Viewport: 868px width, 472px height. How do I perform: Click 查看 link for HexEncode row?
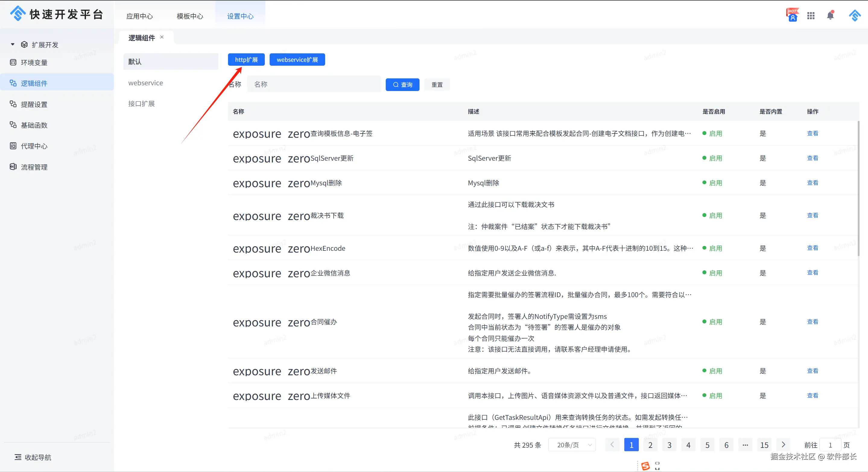813,248
